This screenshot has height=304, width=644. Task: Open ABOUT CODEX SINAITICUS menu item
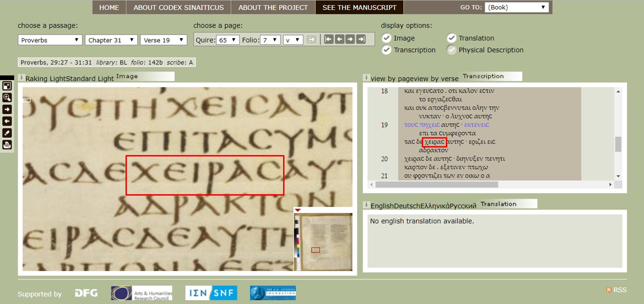178,7
